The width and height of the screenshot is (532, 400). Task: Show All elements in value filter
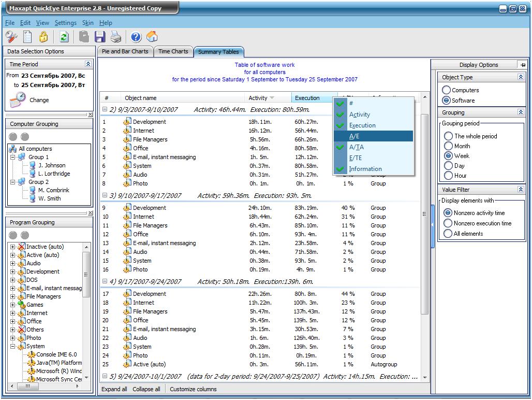coord(464,234)
